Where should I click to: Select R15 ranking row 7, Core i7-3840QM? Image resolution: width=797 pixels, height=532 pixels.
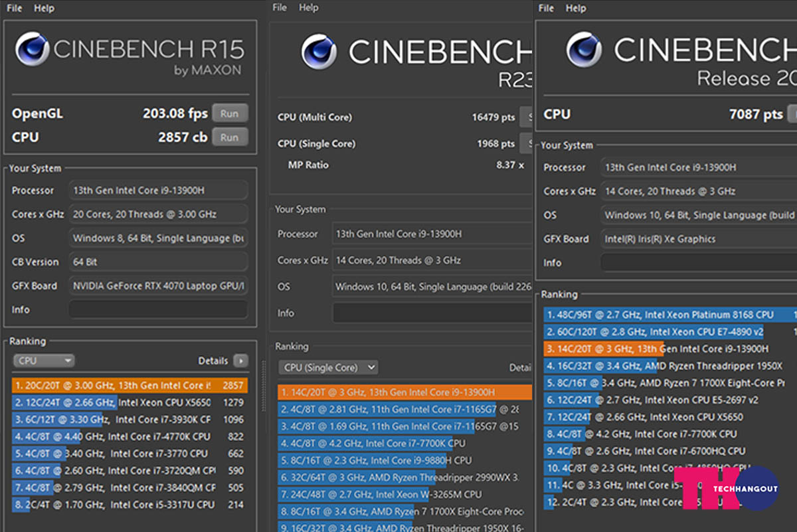click(x=130, y=488)
